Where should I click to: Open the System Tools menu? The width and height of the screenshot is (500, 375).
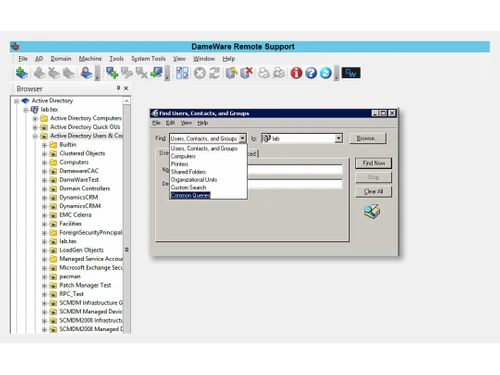[x=148, y=59]
